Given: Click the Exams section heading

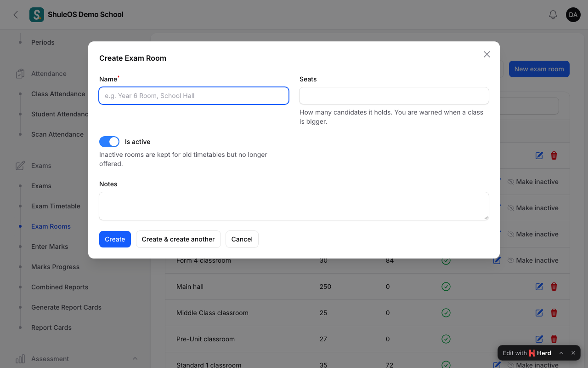Looking at the screenshot, I should pyautogui.click(x=41, y=166).
